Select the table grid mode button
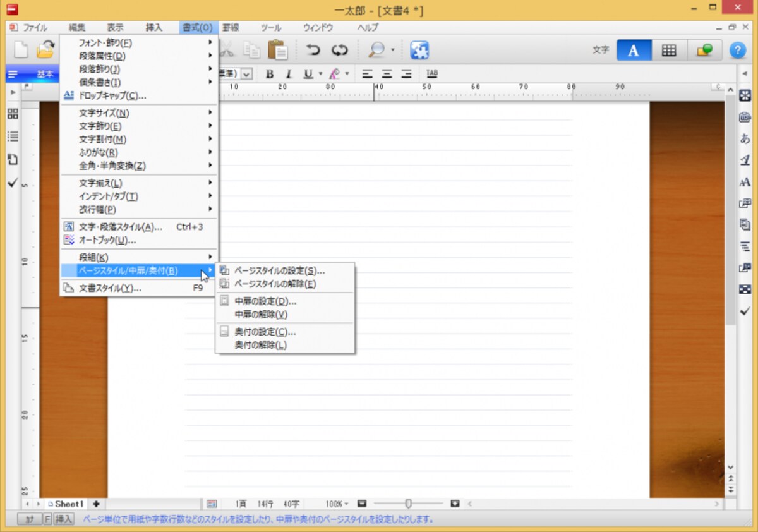 669,51
